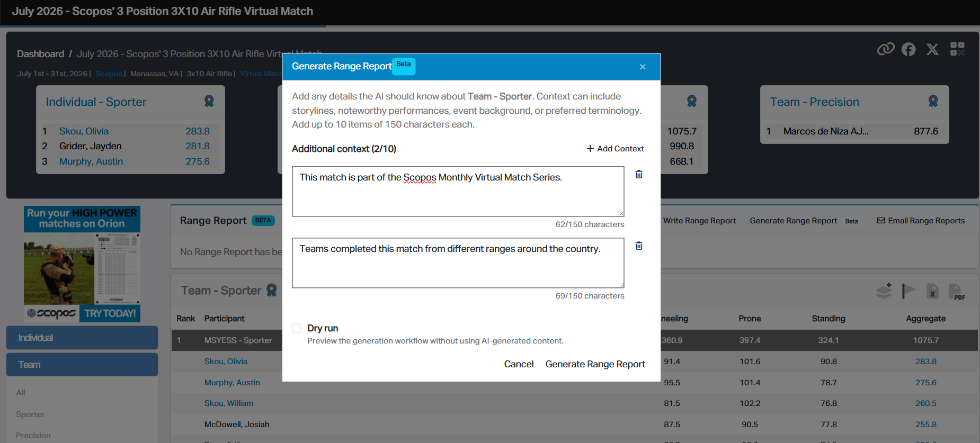Select the Individual sidebar tab
980x443 pixels.
[x=82, y=338]
